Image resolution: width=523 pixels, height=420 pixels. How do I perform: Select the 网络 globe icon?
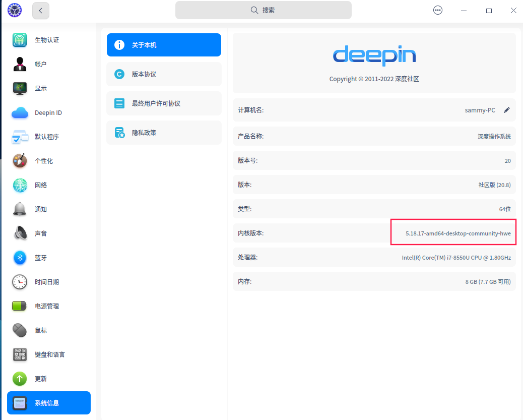(20, 186)
